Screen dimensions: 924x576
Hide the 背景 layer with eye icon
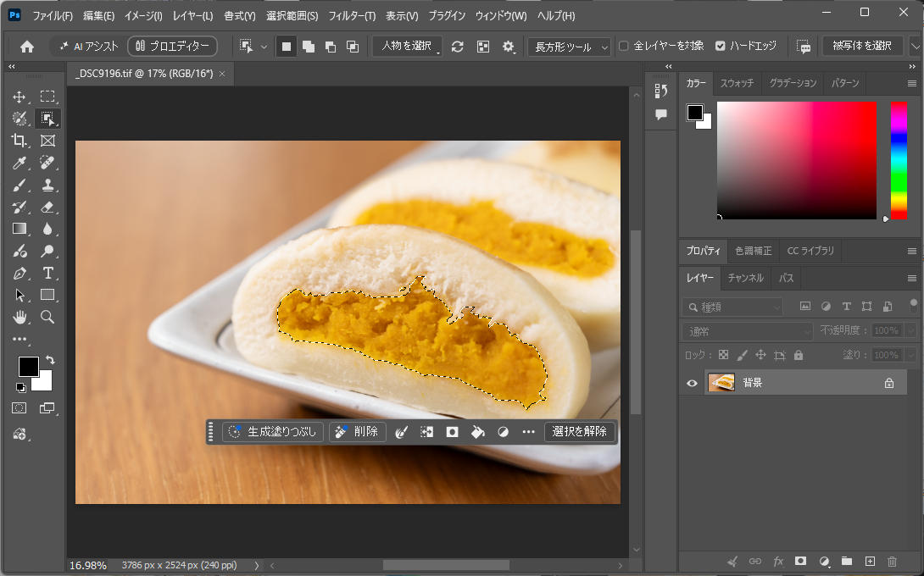point(692,383)
